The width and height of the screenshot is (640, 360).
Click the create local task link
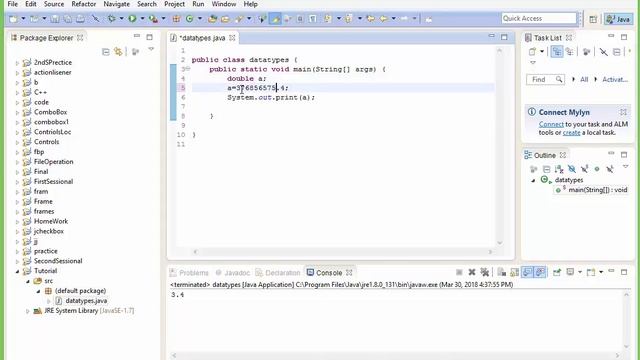pyautogui.click(x=571, y=133)
